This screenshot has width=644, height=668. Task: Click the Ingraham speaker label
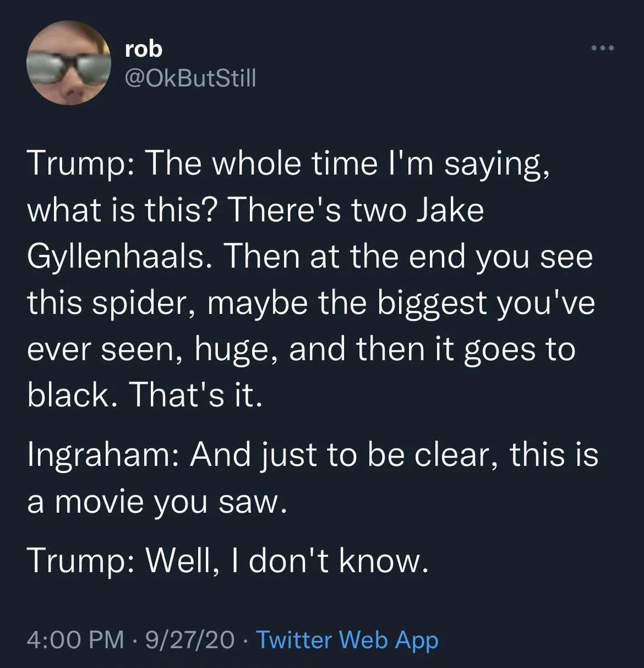pos(101,456)
